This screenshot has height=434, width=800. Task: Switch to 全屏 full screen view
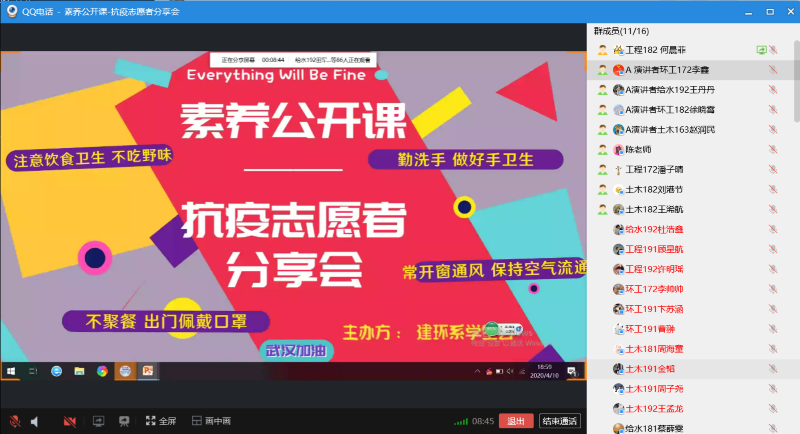pos(160,421)
